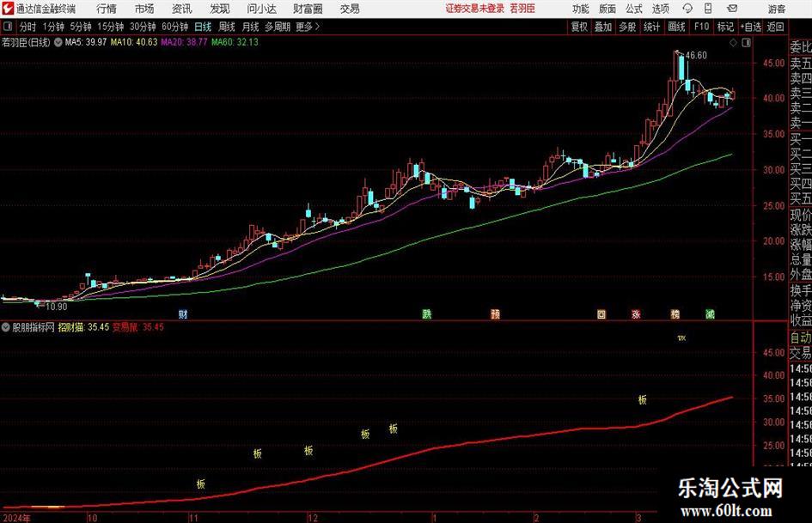The width and height of the screenshot is (812, 523).
Task: Click the MA60: 32.13 value
Action: tap(235, 42)
